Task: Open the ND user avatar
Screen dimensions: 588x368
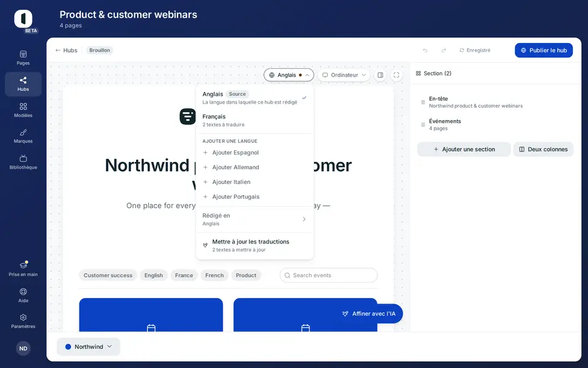Action: [23, 348]
